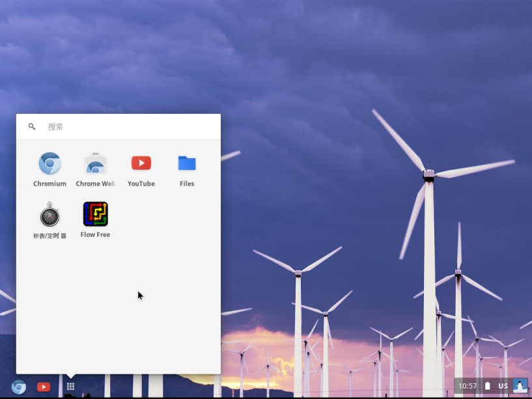Open the US input method selector
This screenshot has height=399, width=532.
tap(503, 386)
